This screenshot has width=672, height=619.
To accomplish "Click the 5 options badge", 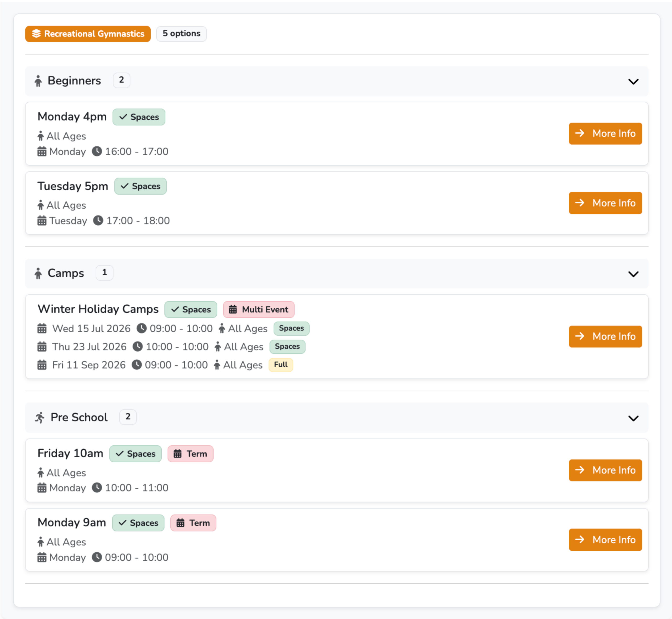I will 181,34.
